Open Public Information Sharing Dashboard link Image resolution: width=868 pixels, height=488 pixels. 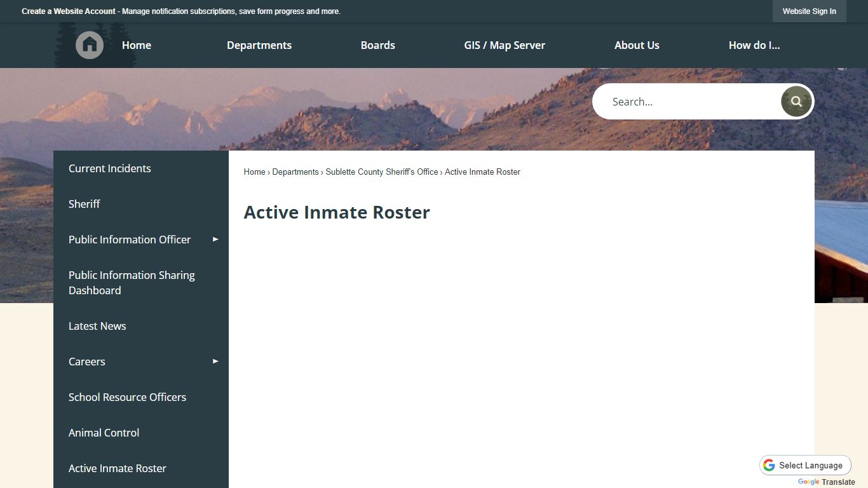coord(141,283)
